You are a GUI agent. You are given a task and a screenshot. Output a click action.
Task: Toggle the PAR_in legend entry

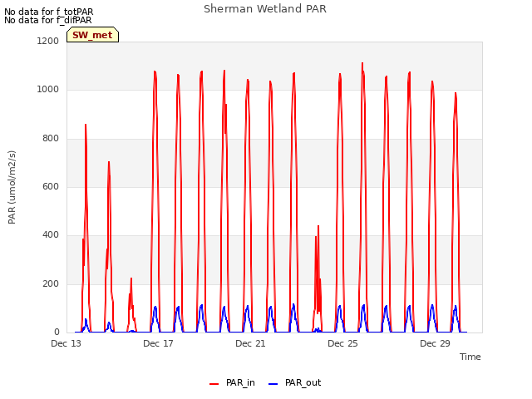(x=232, y=382)
